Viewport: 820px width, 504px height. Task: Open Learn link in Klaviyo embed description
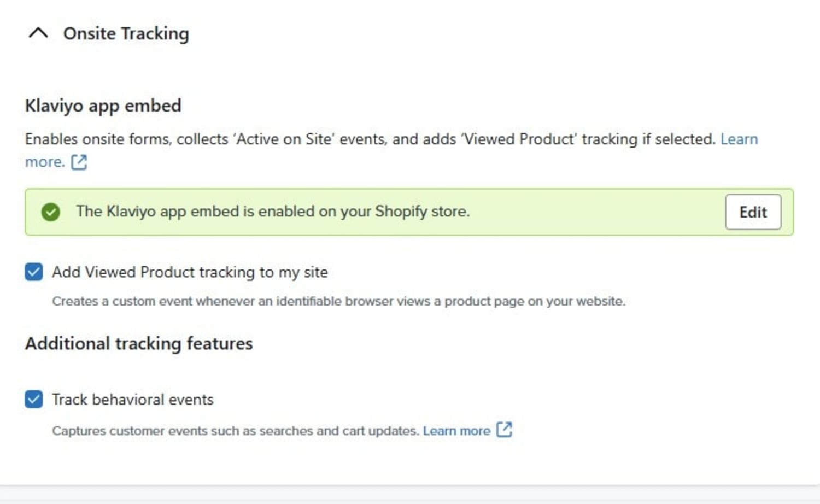point(739,139)
